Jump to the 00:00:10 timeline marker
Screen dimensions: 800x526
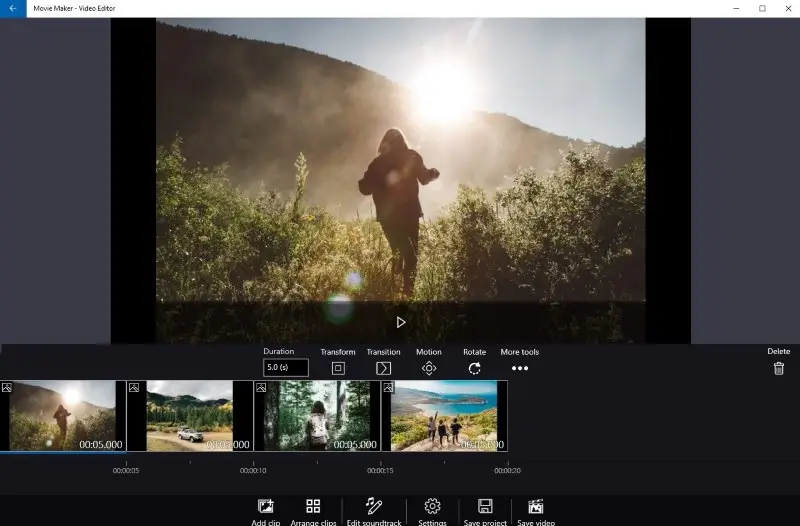pyautogui.click(x=253, y=470)
